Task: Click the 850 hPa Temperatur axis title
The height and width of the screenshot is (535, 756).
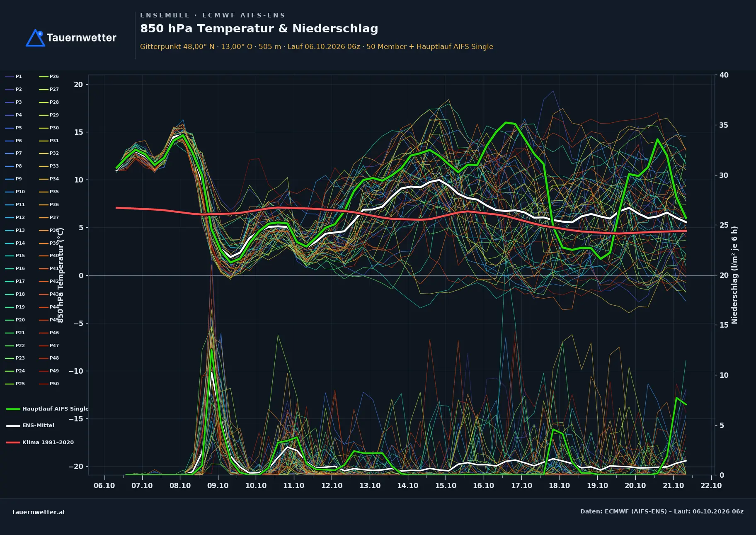Action: click(x=61, y=275)
